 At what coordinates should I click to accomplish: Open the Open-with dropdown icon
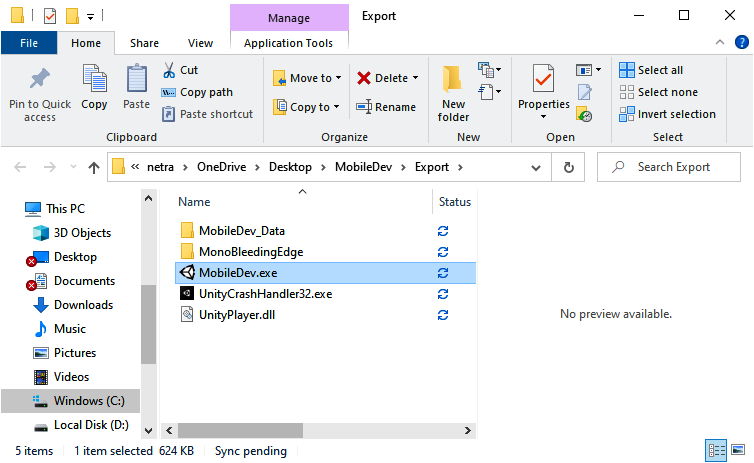coord(588,70)
